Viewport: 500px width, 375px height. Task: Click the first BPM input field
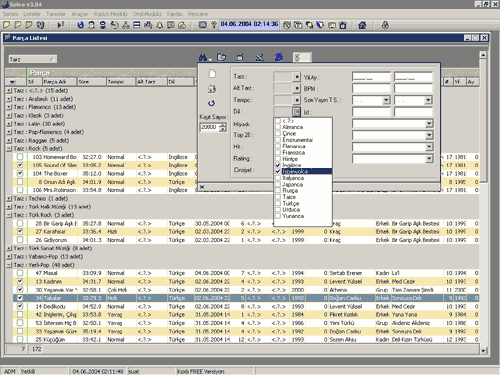tap(371, 89)
